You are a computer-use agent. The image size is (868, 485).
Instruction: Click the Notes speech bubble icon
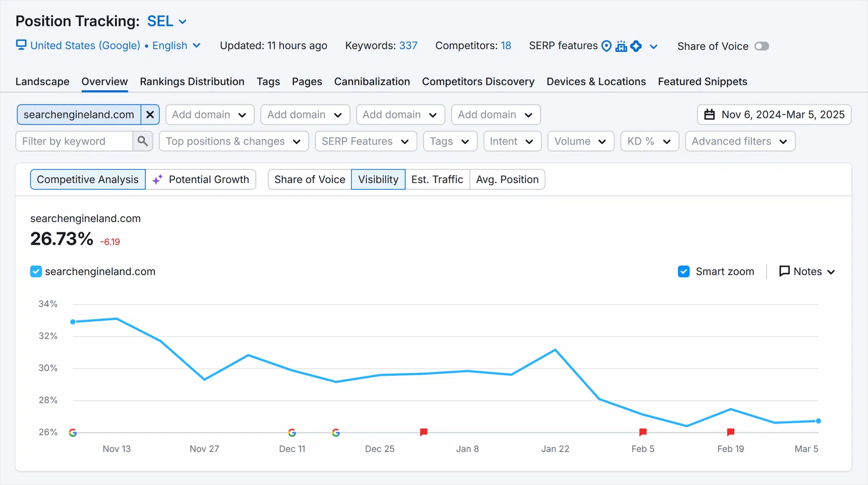pyautogui.click(x=785, y=271)
